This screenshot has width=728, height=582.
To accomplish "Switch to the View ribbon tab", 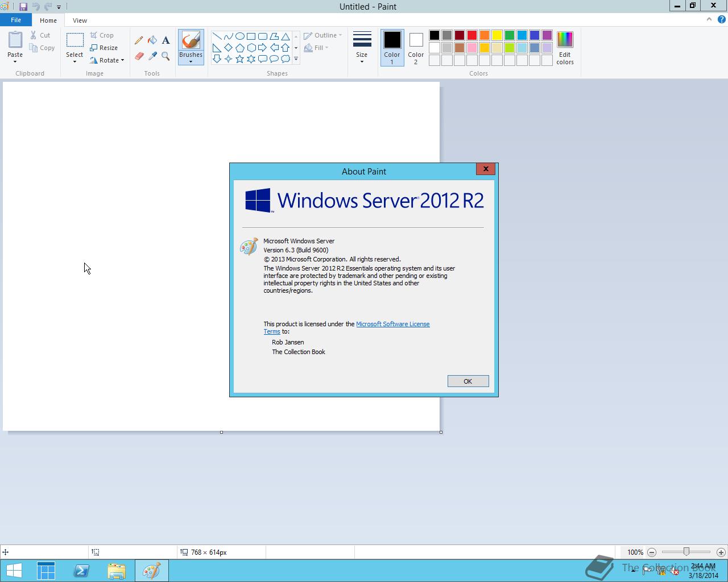I will pos(80,20).
